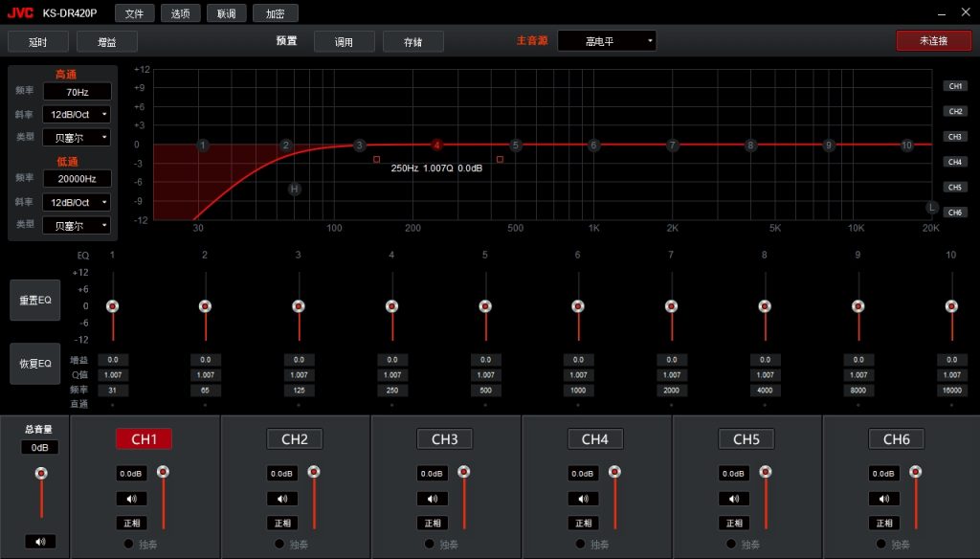
Task: Mute CH5 with its speaker icon
Action: [x=734, y=499]
